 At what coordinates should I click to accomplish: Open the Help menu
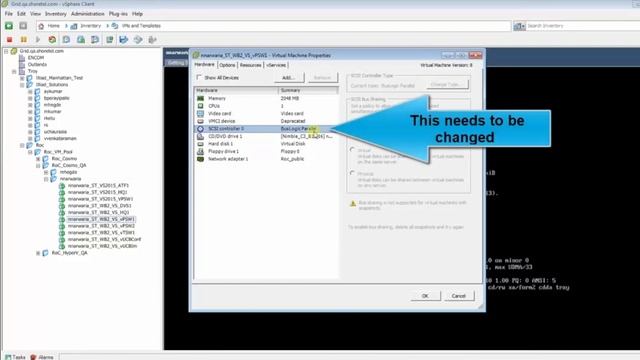point(138,14)
